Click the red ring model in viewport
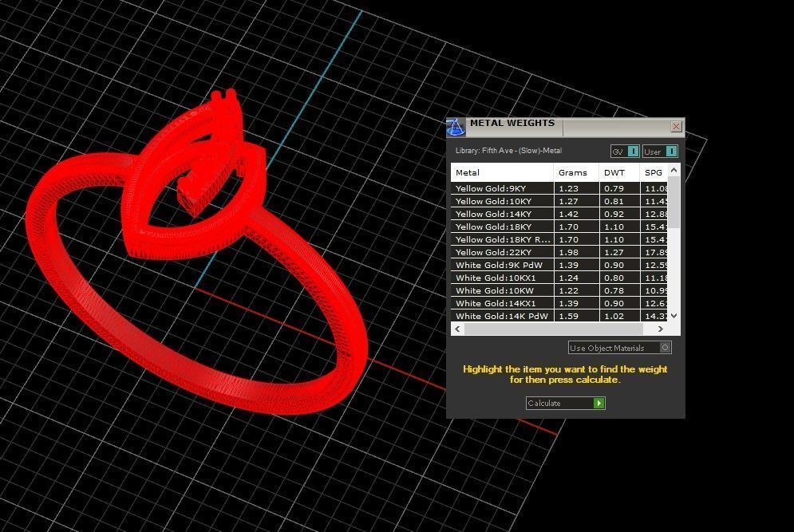Image resolution: width=794 pixels, height=532 pixels. [197, 253]
